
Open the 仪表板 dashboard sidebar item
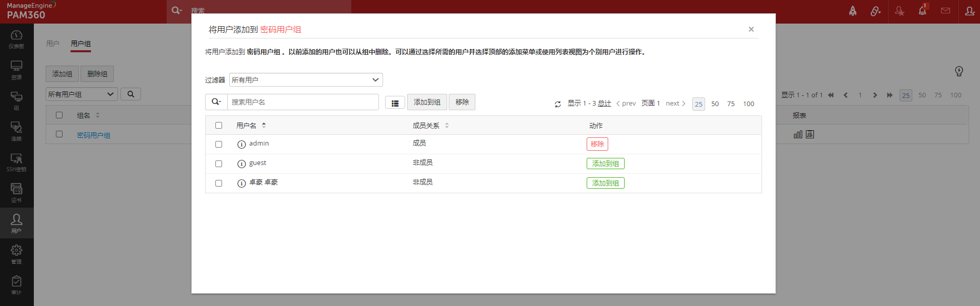16,39
